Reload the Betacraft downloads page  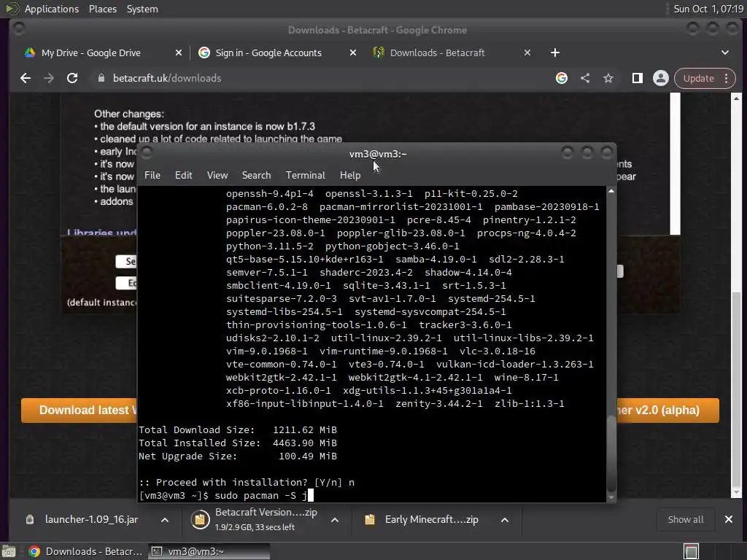(72, 78)
